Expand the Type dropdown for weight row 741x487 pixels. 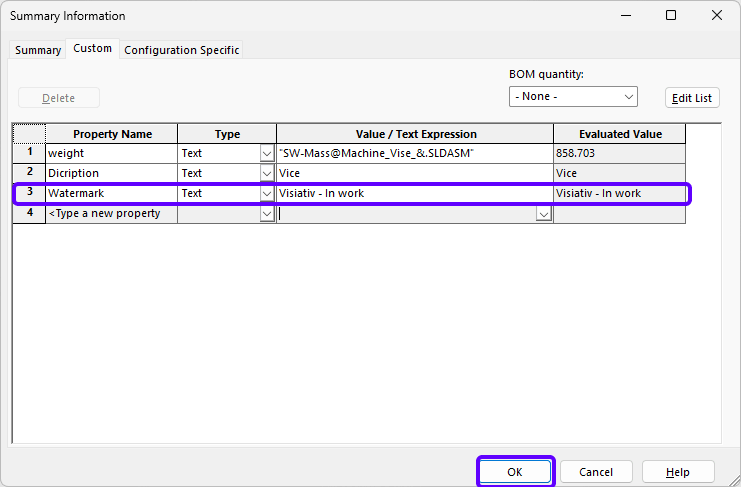coord(267,154)
